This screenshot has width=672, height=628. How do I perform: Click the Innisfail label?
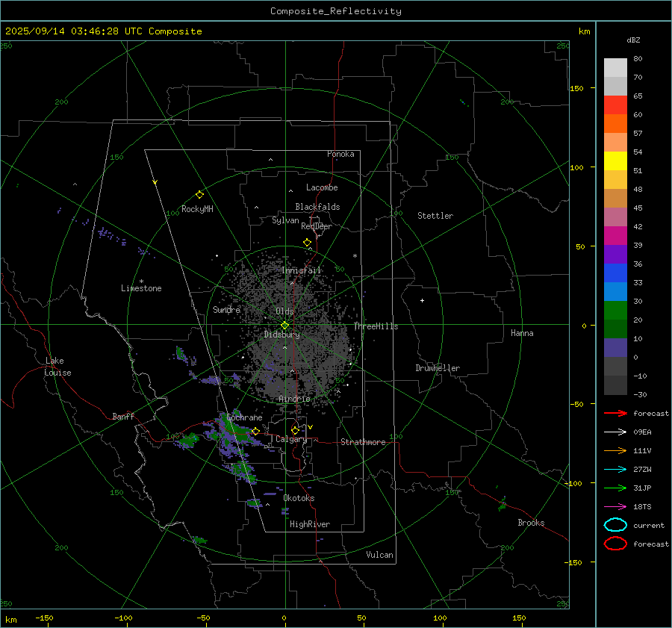tap(302, 270)
